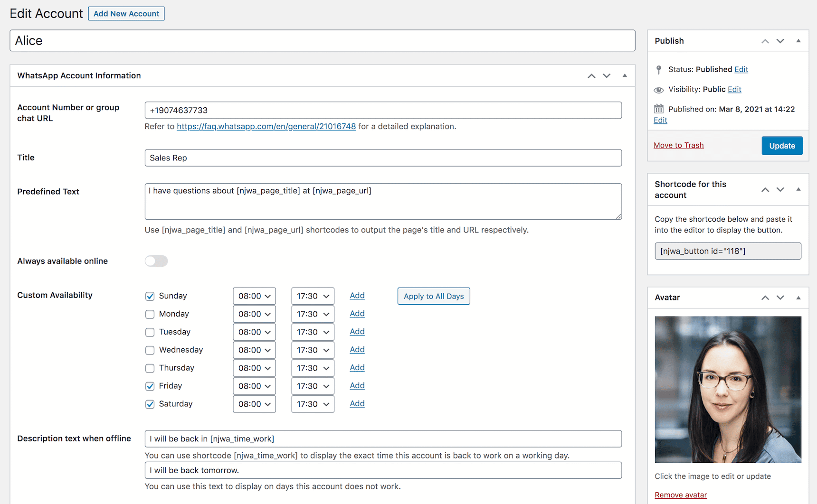Add a time slot for Thursday
This screenshot has height=504, width=817.
point(357,368)
